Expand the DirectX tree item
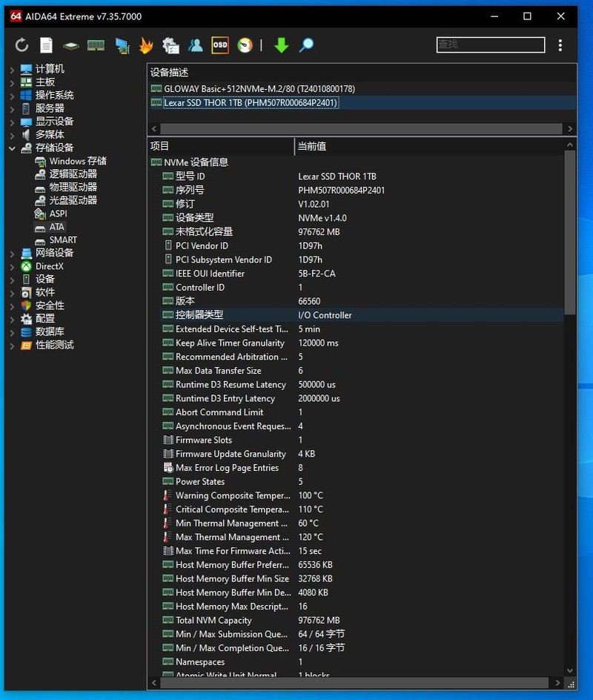593x700 pixels. (10, 266)
